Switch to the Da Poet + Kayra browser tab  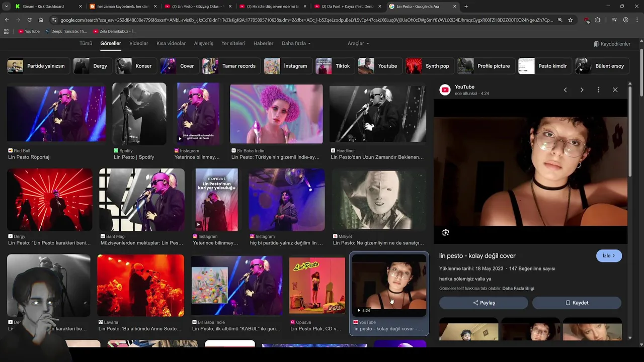[347, 7]
